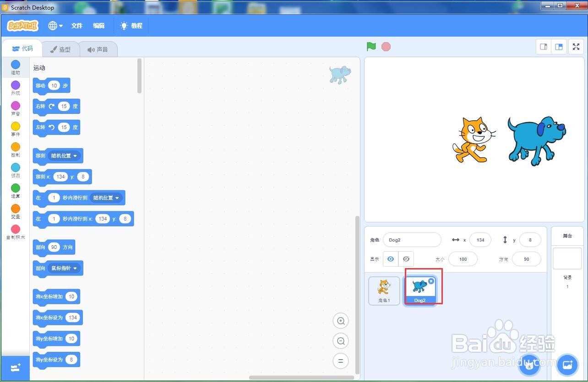Select the 自制积木 block category

pos(16,232)
